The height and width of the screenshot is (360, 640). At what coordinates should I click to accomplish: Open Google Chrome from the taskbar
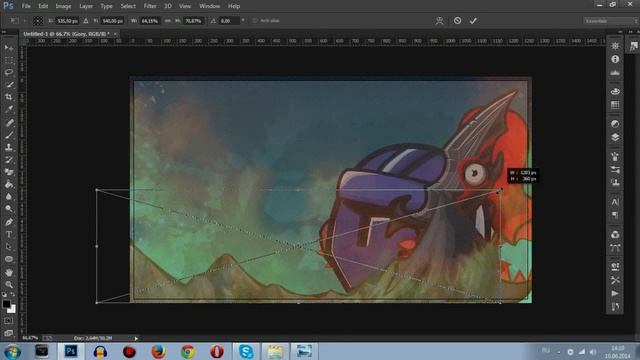coord(188,351)
